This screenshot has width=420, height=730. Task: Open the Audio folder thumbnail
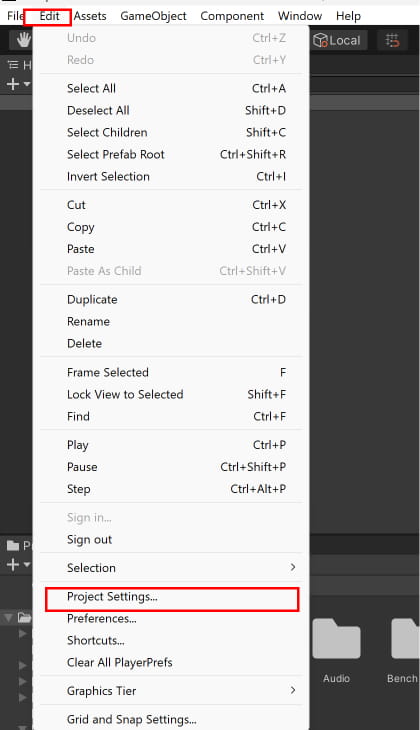(336, 639)
